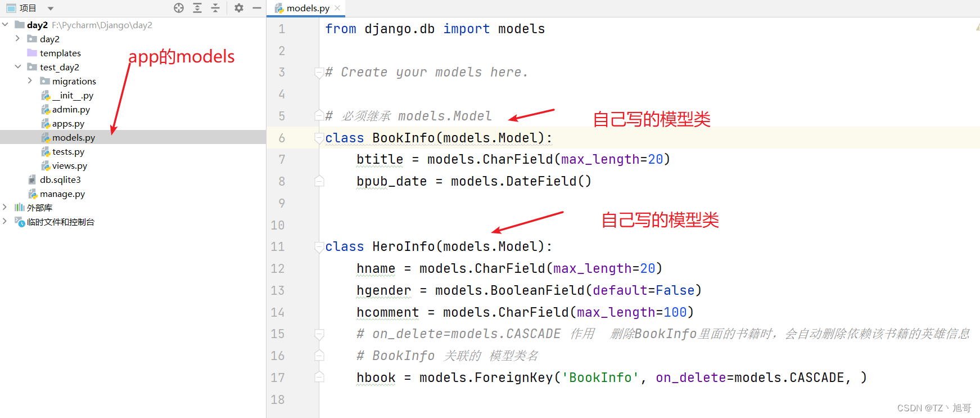Fold the comment block at line 3

point(319,72)
